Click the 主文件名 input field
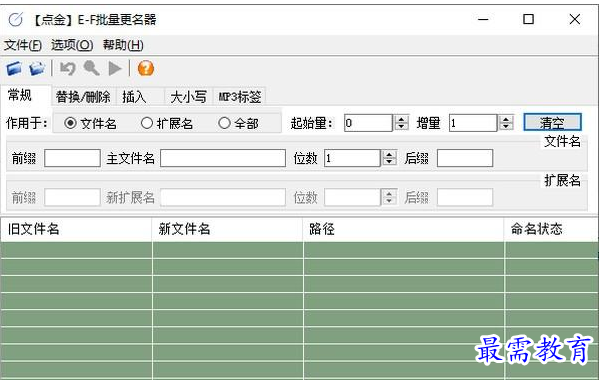Image resolution: width=599 pixels, height=381 pixels. pos(223,158)
